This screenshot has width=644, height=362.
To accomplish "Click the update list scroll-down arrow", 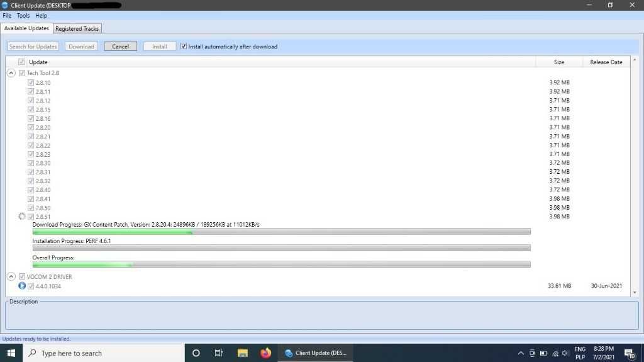I will (x=635, y=293).
